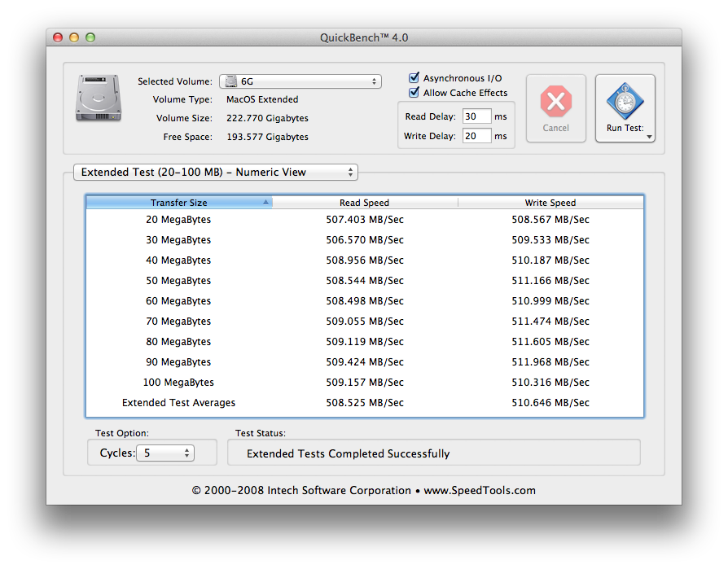
Task: Select the 40 MegaBytes row
Action: click(365, 260)
